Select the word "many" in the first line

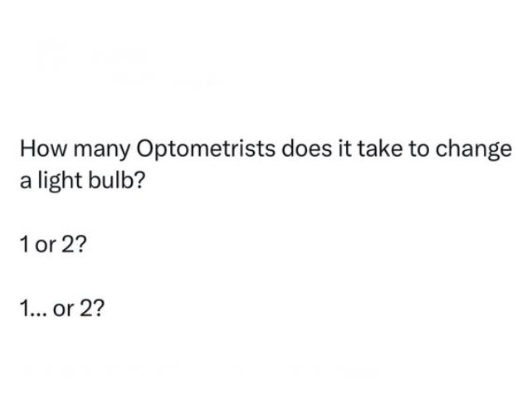click(x=99, y=151)
